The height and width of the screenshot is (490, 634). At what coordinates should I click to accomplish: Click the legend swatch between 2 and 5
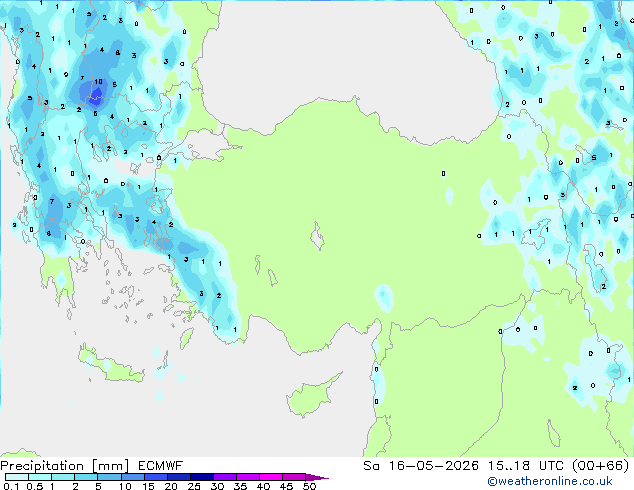pos(87,477)
